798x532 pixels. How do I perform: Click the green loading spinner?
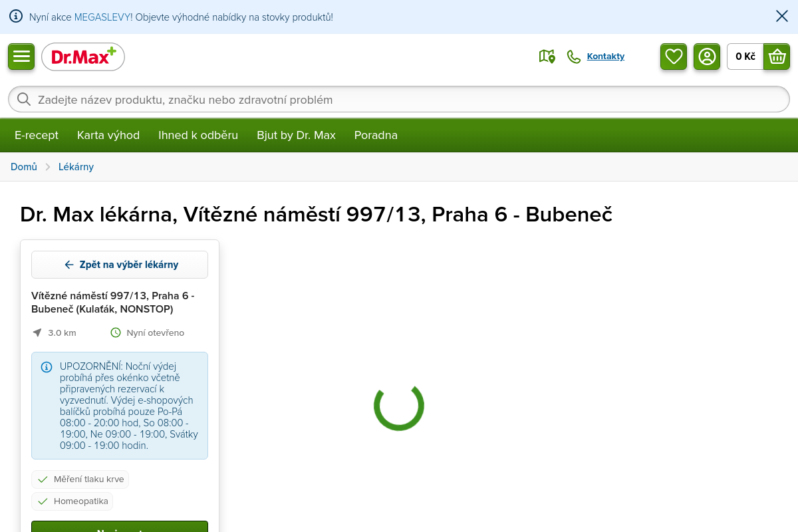[399, 406]
